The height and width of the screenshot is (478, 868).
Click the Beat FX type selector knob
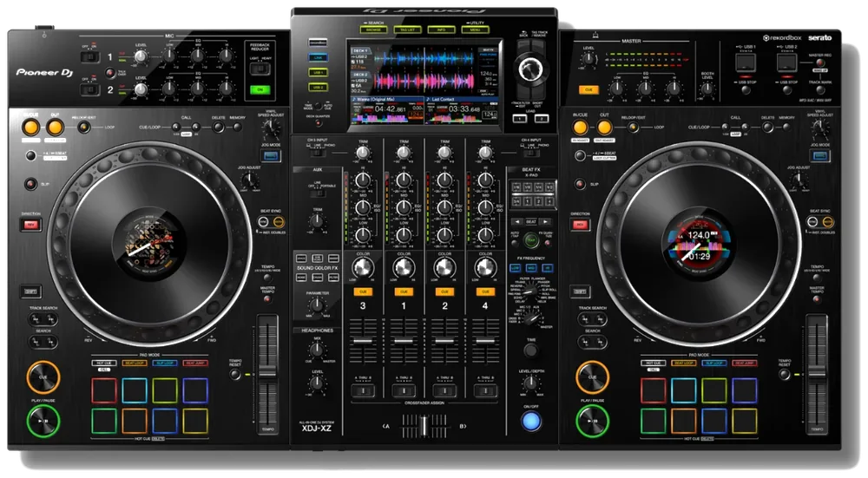click(530, 290)
